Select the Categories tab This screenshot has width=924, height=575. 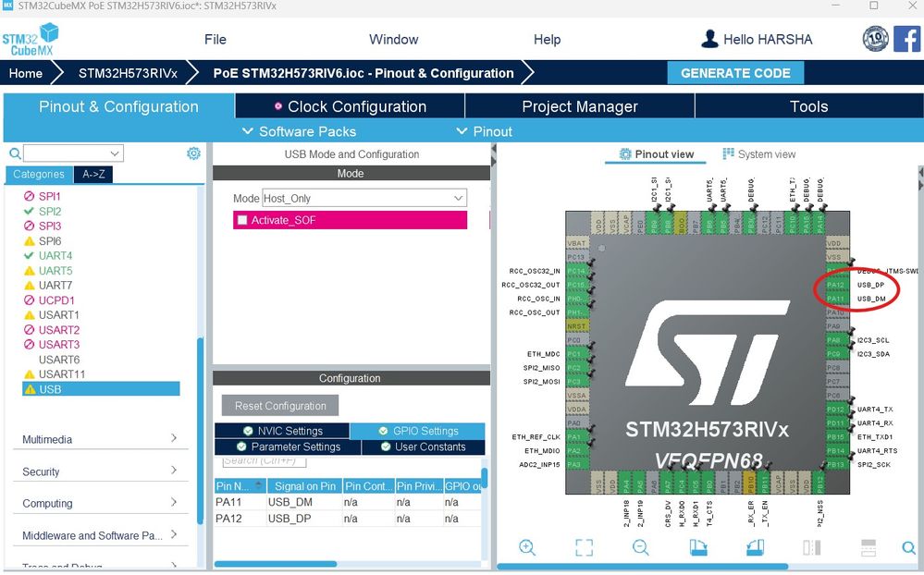pos(39,175)
